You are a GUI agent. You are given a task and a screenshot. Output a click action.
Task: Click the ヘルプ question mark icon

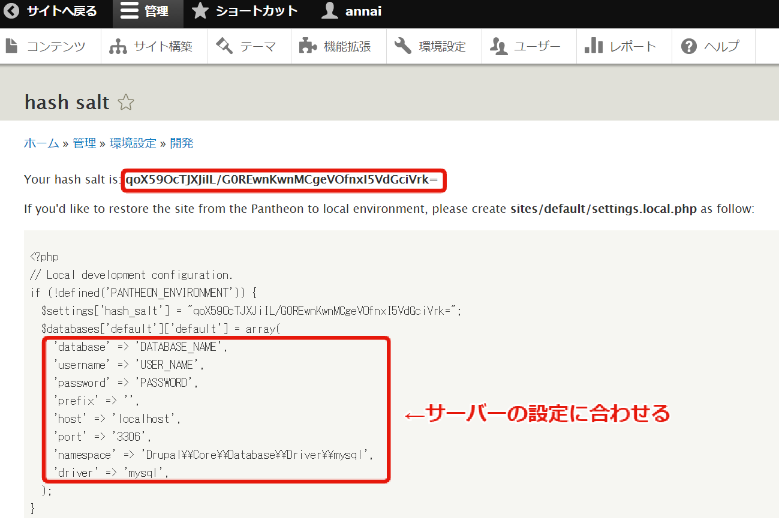(690, 46)
